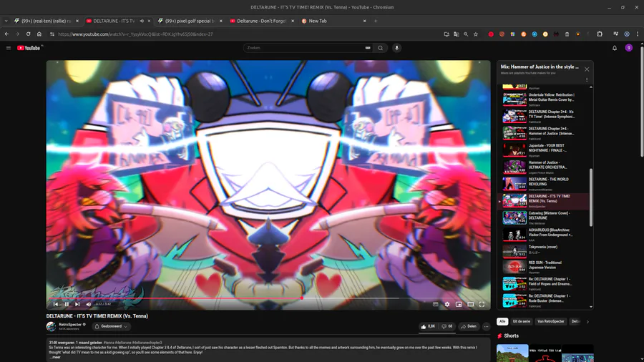Play RED SUN - Traditional Japanese Version
The height and width of the screenshot is (362, 644).
[x=545, y=267]
